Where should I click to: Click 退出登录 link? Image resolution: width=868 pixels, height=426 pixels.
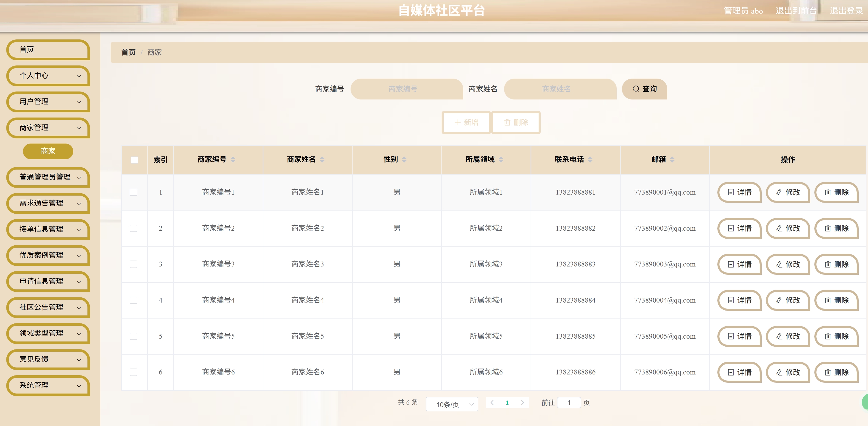click(x=846, y=11)
